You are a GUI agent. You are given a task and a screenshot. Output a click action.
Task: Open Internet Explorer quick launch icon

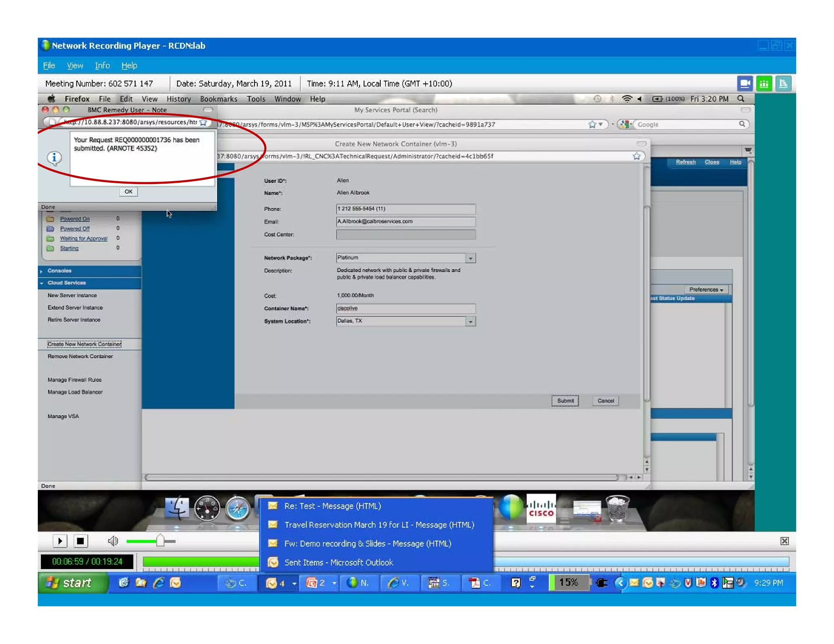[x=158, y=583]
